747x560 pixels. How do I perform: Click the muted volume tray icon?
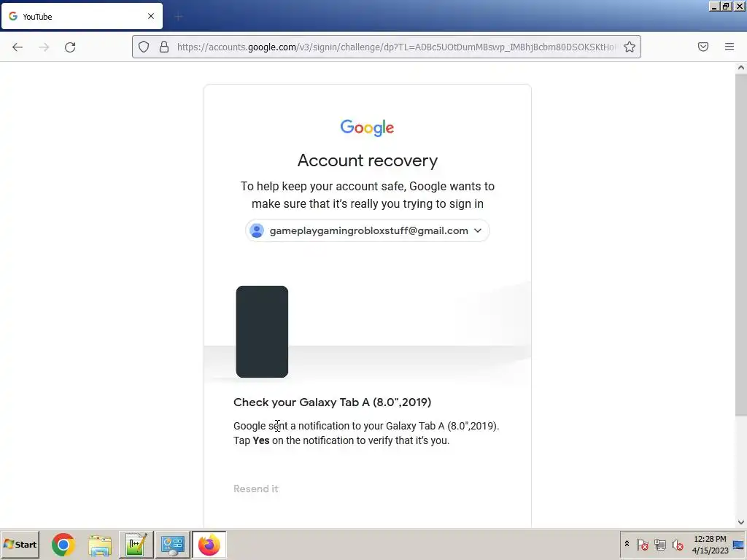click(677, 544)
